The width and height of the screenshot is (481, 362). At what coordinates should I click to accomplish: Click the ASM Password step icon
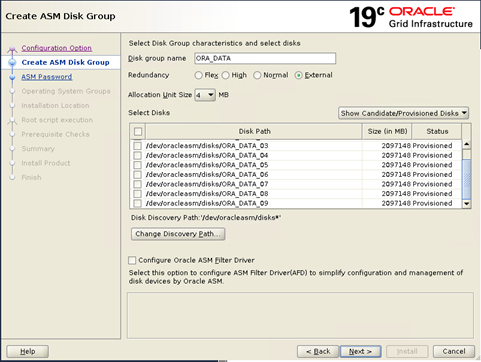[12, 77]
